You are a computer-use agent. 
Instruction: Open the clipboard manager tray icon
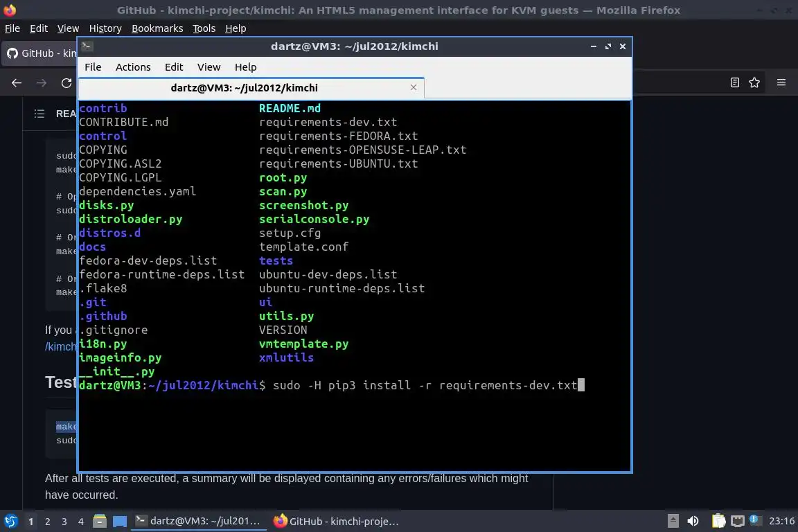(x=718, y=521)
